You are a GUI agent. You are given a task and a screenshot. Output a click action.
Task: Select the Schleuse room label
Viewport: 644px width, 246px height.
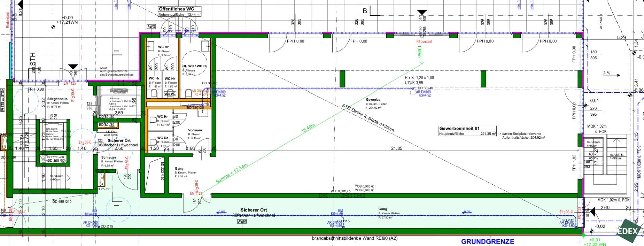109,157
